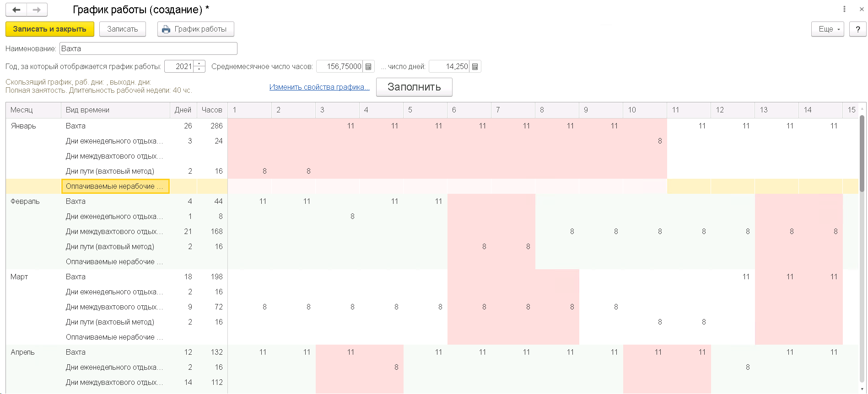The height and width of the screenshot is (394, 868).
Task: Increase the year with the stepper up arrow
Action: (x=199, y=64)
